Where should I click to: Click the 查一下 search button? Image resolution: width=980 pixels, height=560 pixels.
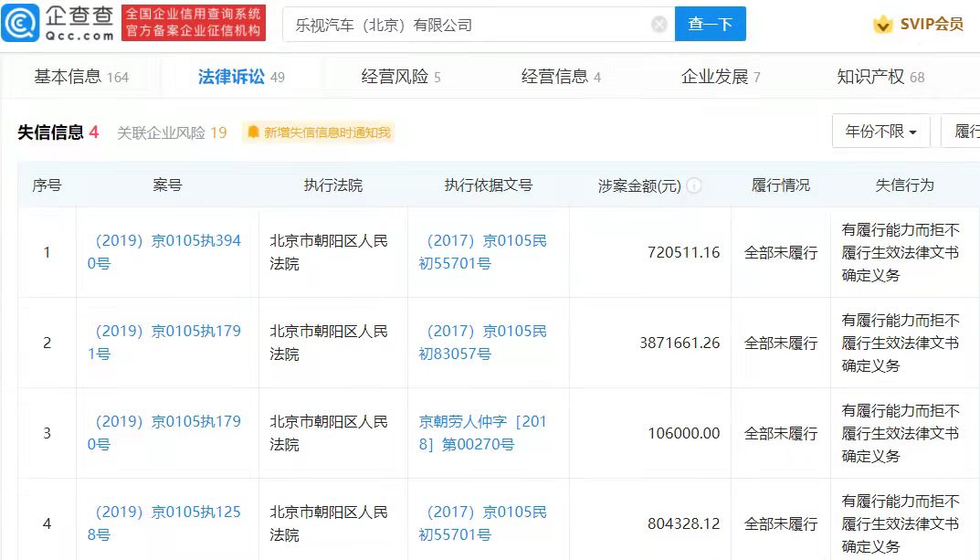pyautogui.click(x=711, y=25)
